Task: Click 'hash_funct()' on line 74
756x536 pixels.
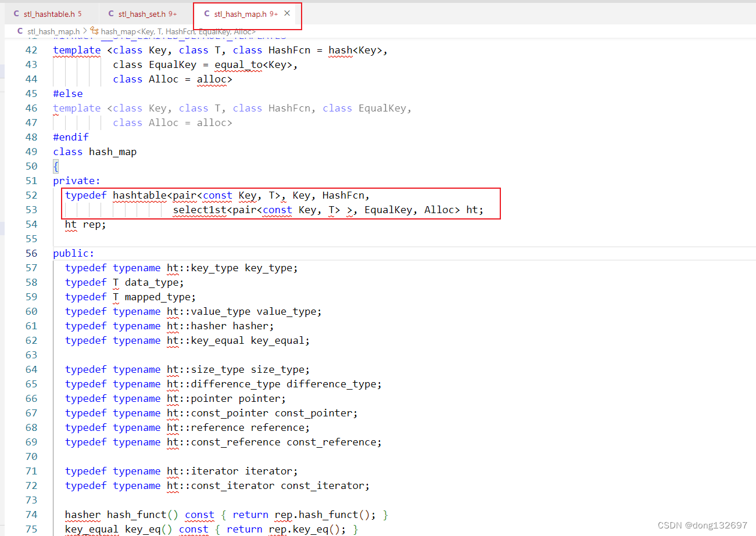Action: (x=142, y=515)
